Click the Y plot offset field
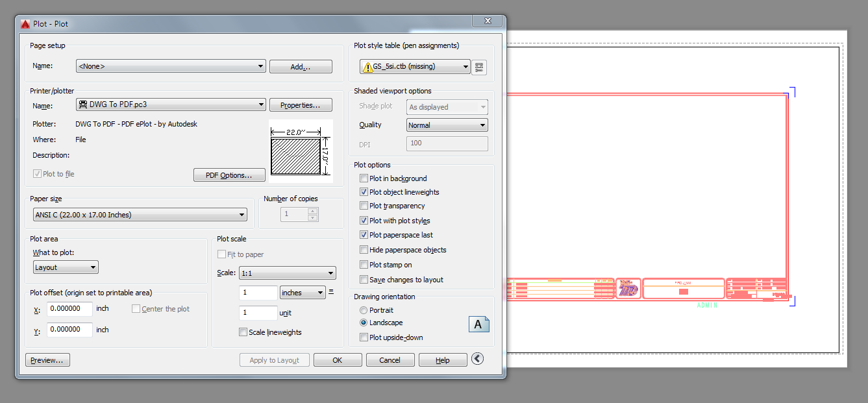868x403 pixels. [x=70, y=330]
